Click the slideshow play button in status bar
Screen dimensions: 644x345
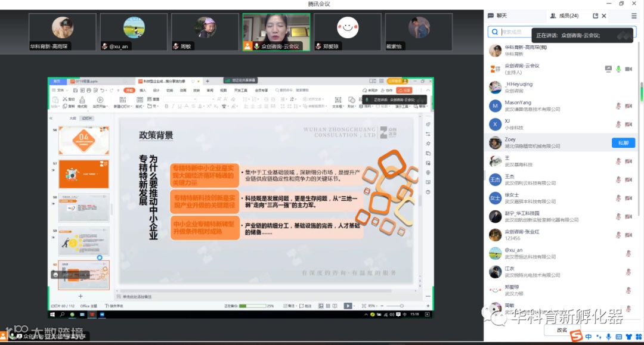click(348, 306)
